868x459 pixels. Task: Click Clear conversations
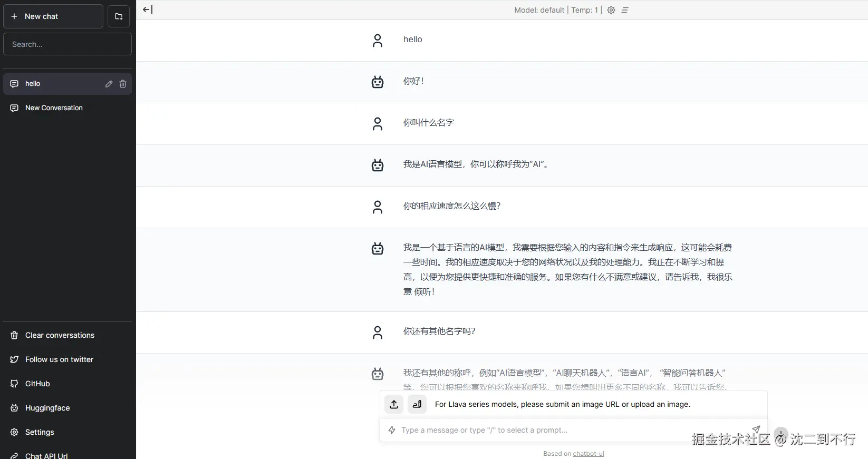point(67,335)
